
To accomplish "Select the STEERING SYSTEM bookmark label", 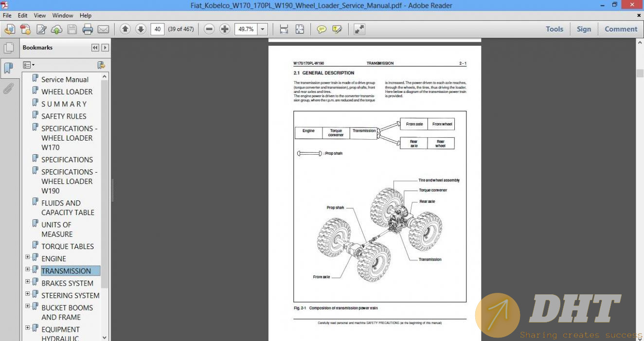I will coord(70,295).
